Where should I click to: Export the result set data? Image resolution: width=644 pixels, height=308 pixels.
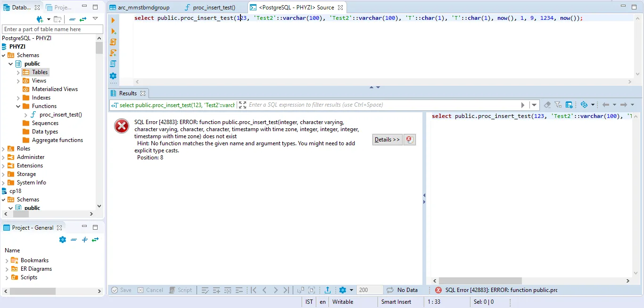328,290
